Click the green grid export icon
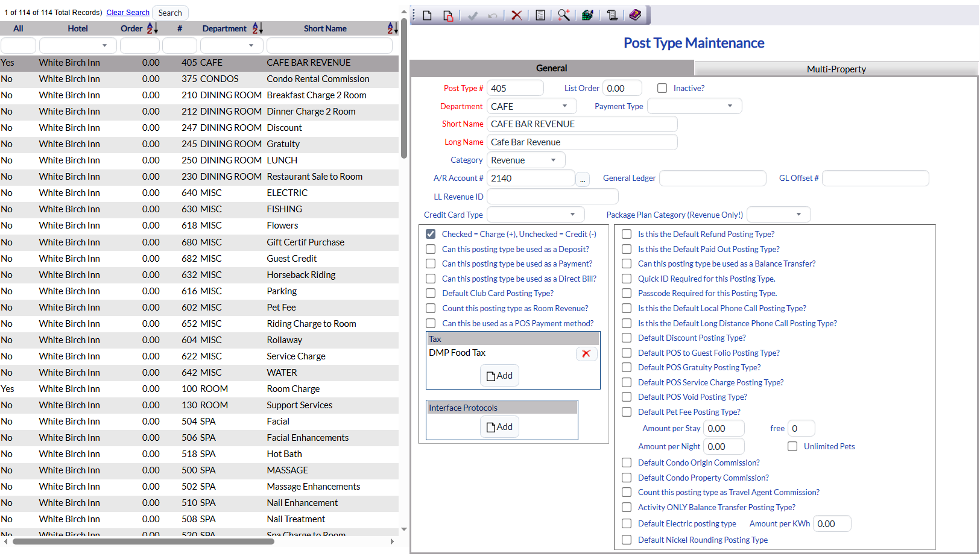This screenshot has height=559, width=980. click(x=587, y=15)
